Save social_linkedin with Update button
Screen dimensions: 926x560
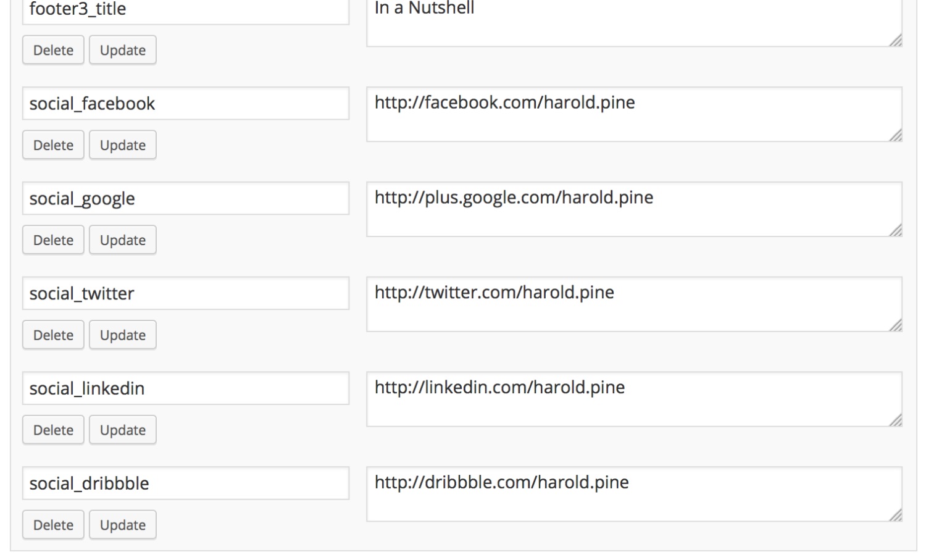coord(122,430)
